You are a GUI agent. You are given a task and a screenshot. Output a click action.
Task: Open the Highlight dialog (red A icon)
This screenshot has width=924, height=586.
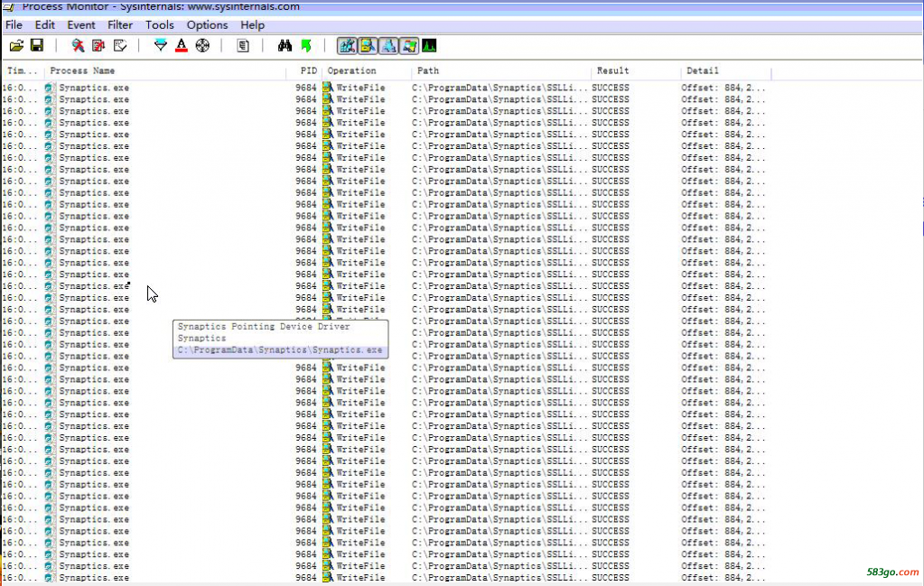coord(182,45)
